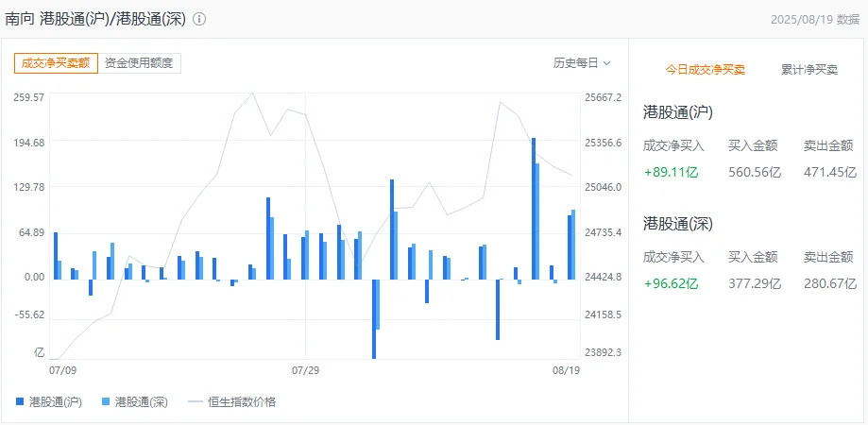This screenshot has width=868, height=425.
Task: Toggle 港股通(沪) legend series
Action: [x=49, y=402]
